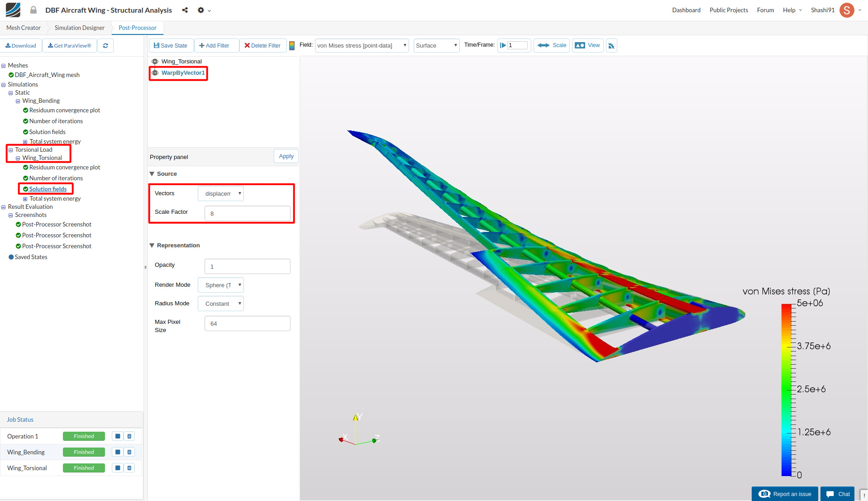Open the Surface representation dropdown

[436, 46]
